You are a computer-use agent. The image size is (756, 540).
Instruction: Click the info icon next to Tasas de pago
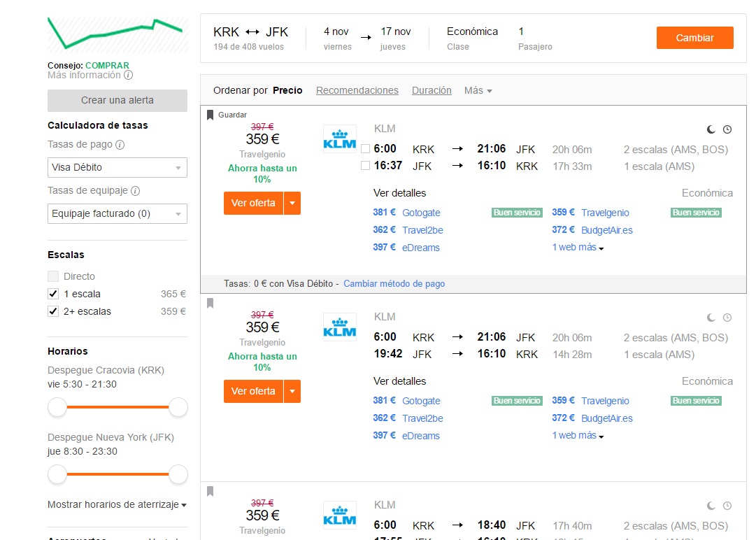[120, 145]
